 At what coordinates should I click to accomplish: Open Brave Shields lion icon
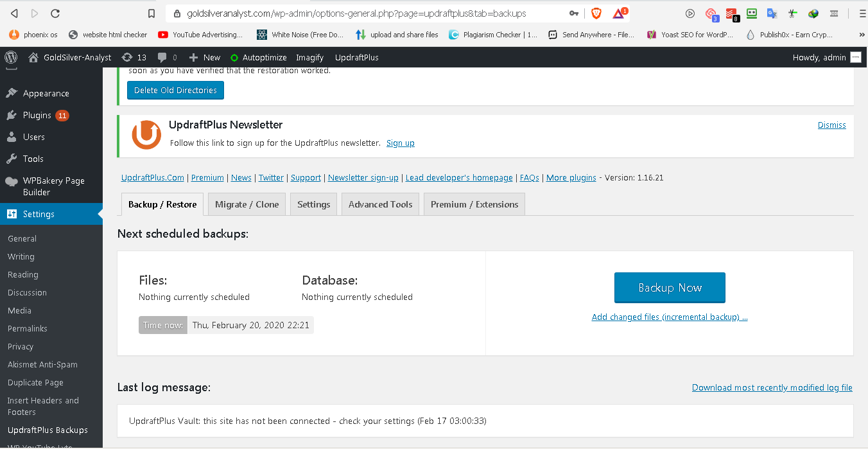(x=596, y=13)
